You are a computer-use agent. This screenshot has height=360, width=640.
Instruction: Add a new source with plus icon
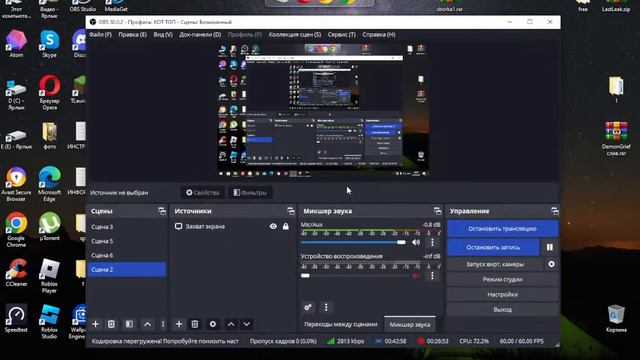[179, 324]
